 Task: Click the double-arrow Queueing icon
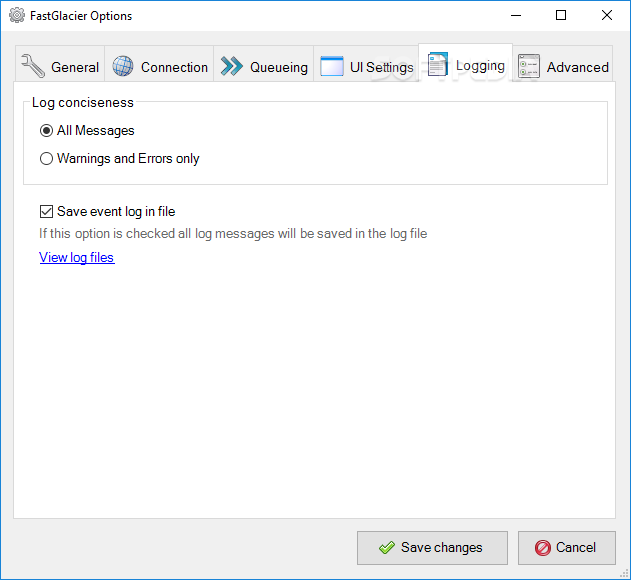(232, 66)
